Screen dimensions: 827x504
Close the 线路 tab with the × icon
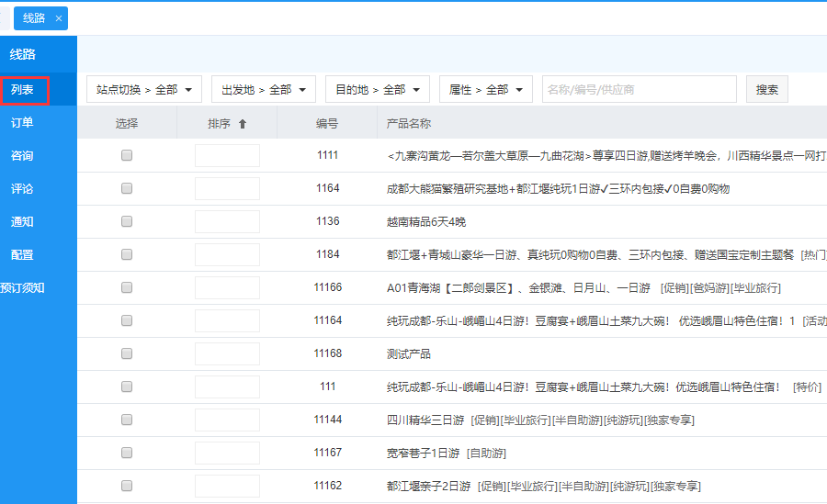pos(59,18)
